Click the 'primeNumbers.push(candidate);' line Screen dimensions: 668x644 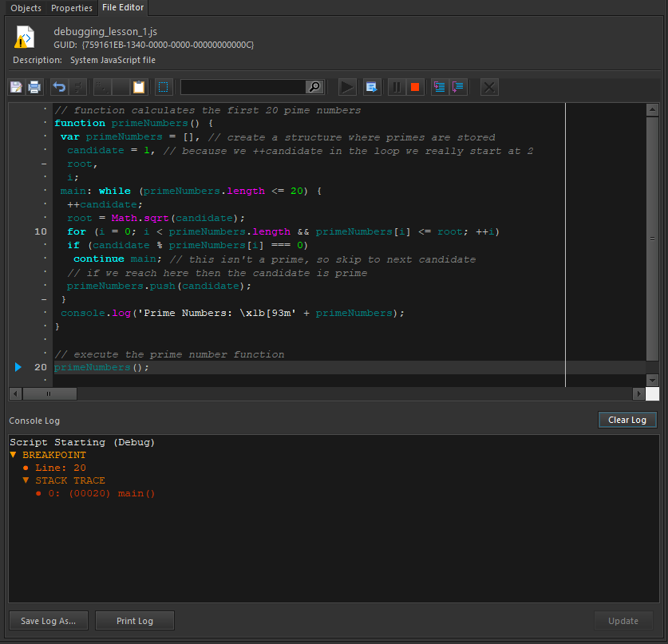point(159,286)
